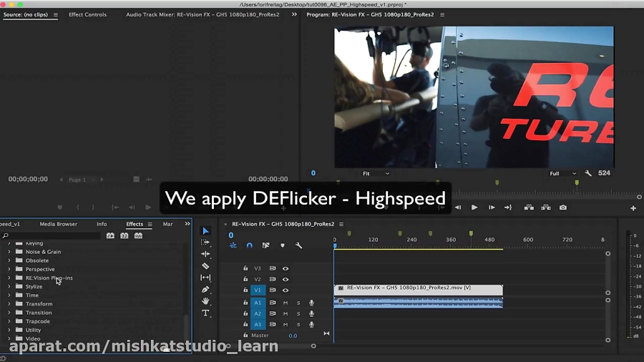The width and height of the screenshot is (644, 362).
Task: Step back one frame in Program monitor
Action: [x=457, y=207]
